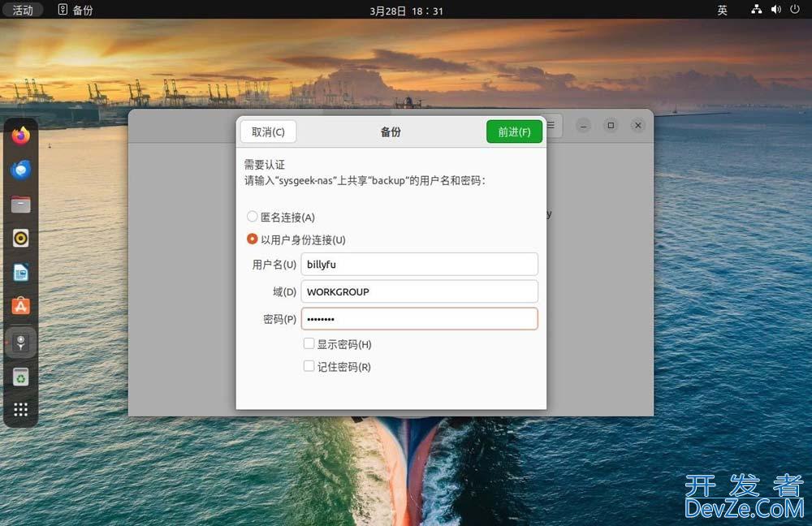The image size is (812, 526).
Task: Select connect as user radio option
Action: point(253,239)
